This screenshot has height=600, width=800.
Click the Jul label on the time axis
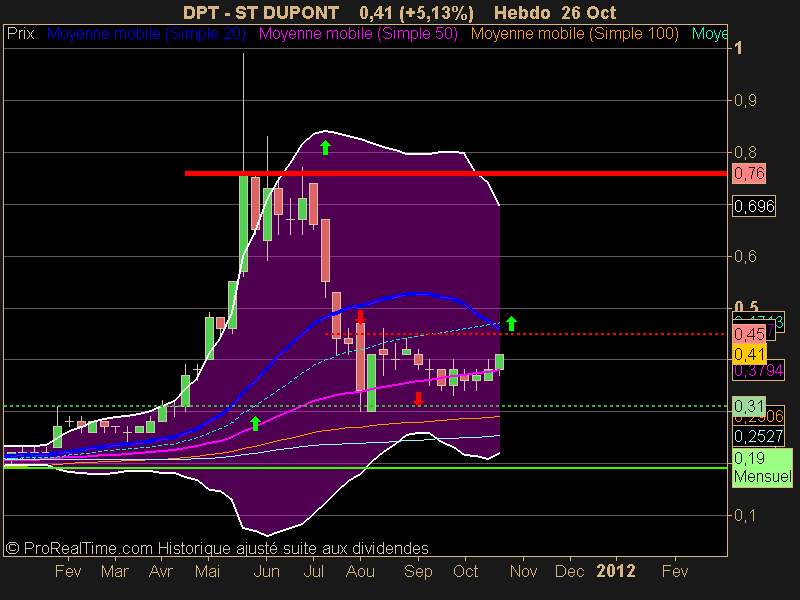[x=313, y=571]
